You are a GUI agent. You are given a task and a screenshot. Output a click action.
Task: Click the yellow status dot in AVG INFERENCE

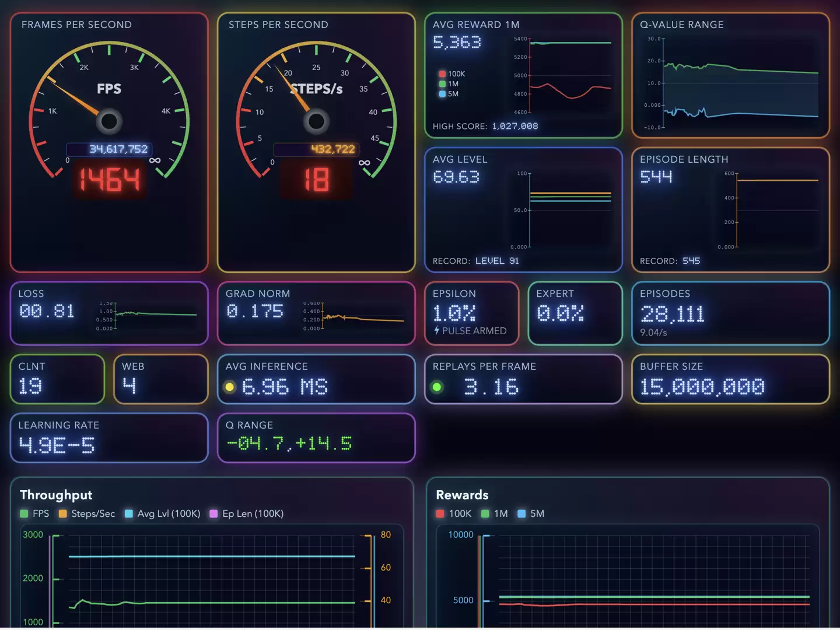(230, 387)
